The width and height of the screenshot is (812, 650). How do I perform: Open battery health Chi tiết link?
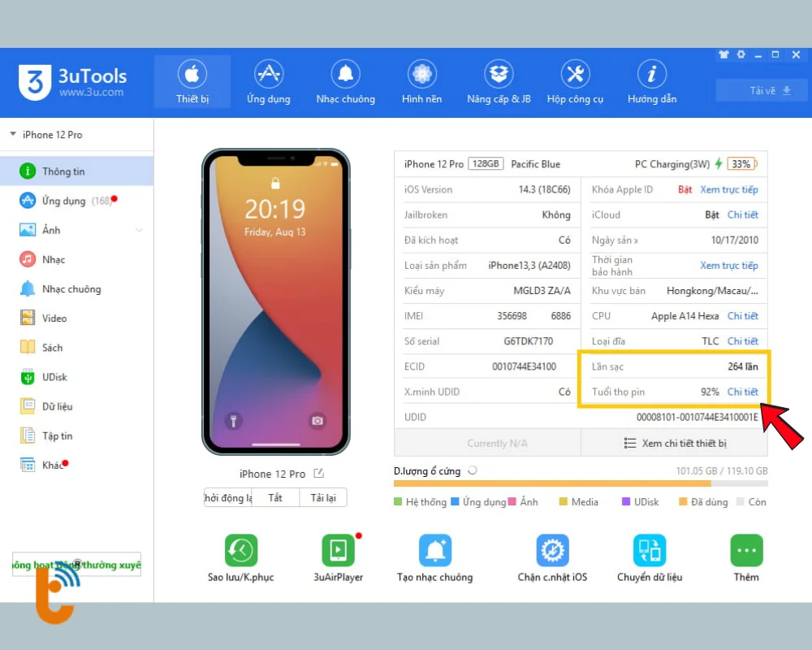pos(743,392)
